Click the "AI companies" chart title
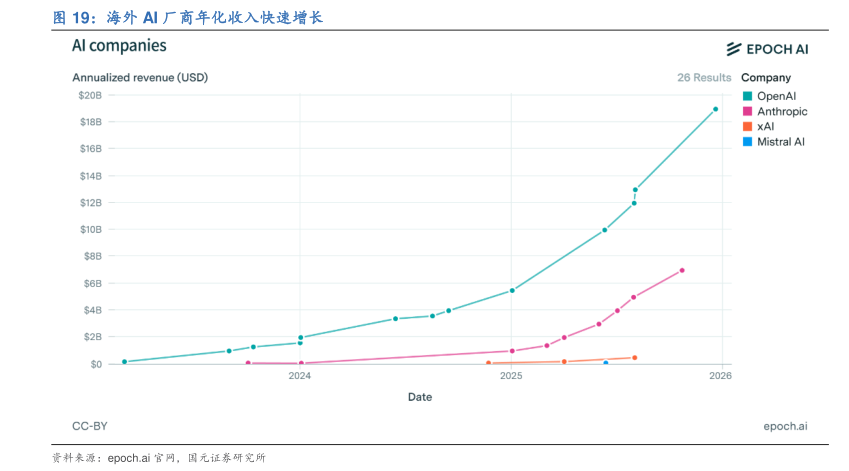 [x=119, y=46]
